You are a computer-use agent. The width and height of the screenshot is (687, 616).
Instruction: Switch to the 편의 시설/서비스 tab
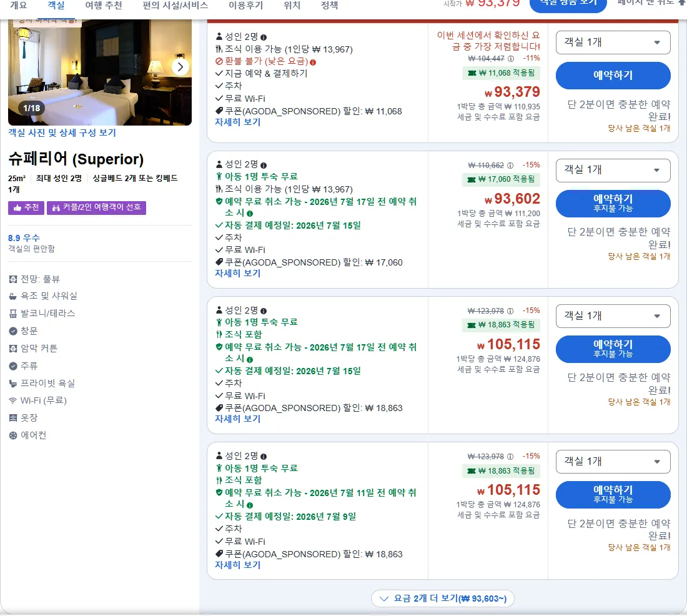[x=175, y=5]
